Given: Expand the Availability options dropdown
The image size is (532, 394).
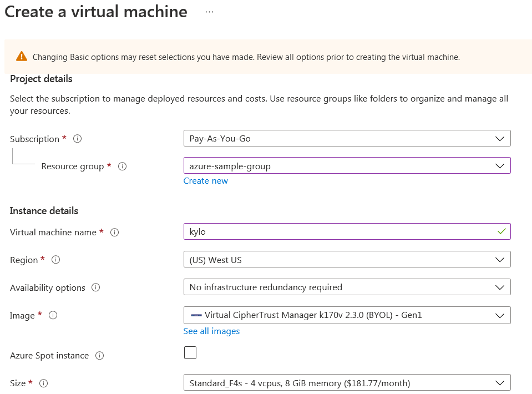Looking at the screenshot, I should (347, 287).
